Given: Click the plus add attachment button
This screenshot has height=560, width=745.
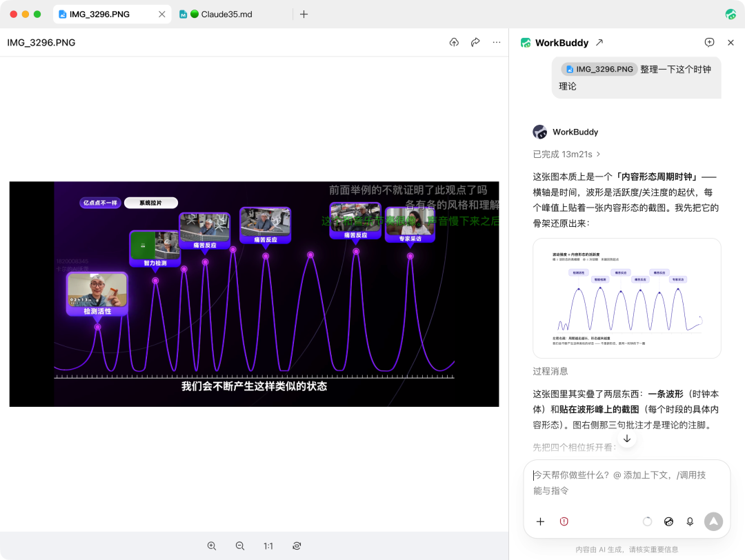Looking at the screenshot, I should pos(540,521).
